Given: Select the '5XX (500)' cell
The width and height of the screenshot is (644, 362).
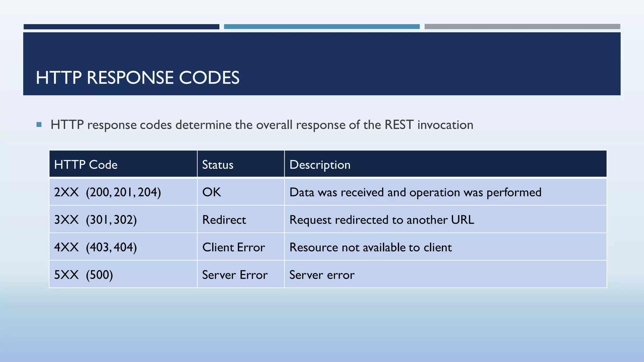Looking at the screenshot, I should pos(123,274).
